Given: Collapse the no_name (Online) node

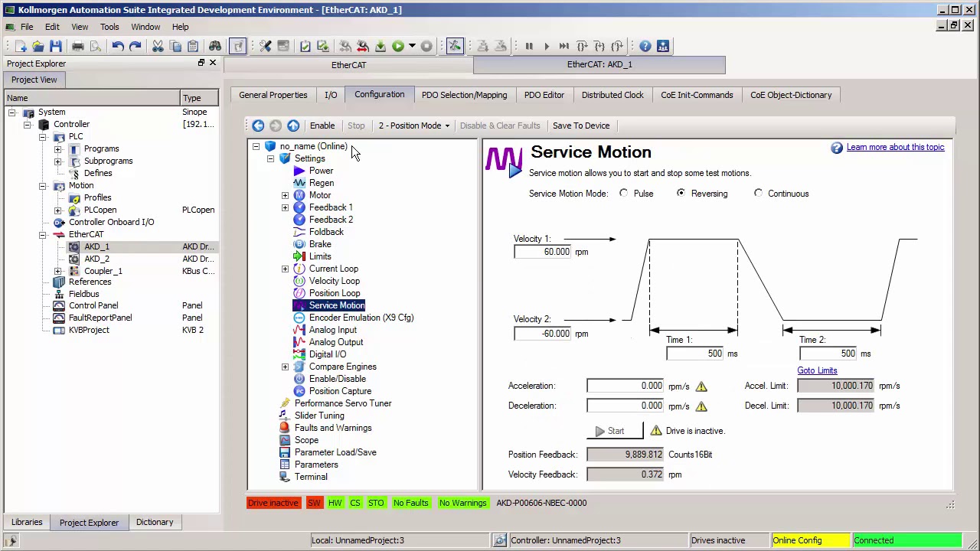Looking at the screenshot, I should (256, 146).
